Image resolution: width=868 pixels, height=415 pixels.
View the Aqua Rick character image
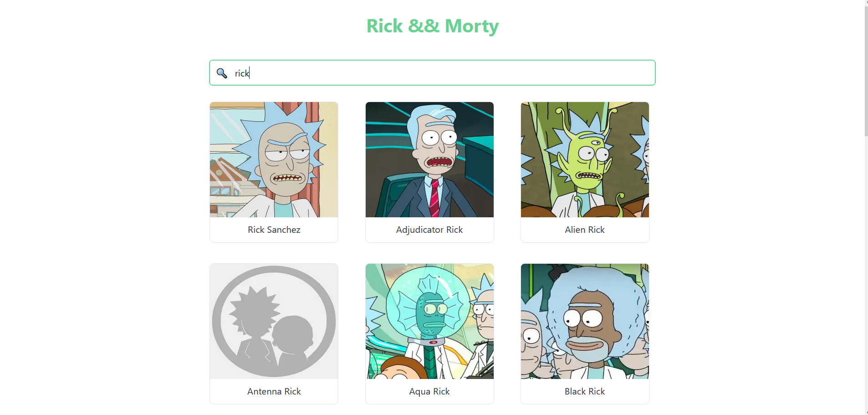click(429, 321)
